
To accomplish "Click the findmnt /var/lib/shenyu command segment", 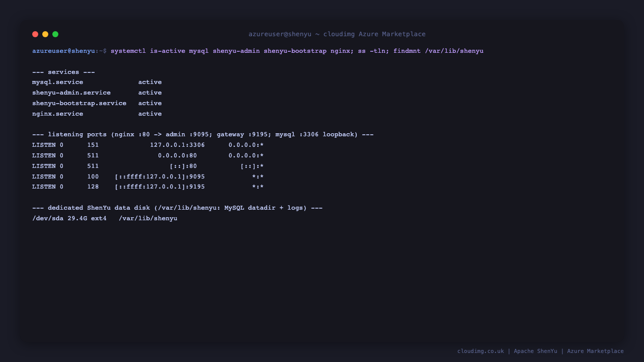I will point(438,51).
